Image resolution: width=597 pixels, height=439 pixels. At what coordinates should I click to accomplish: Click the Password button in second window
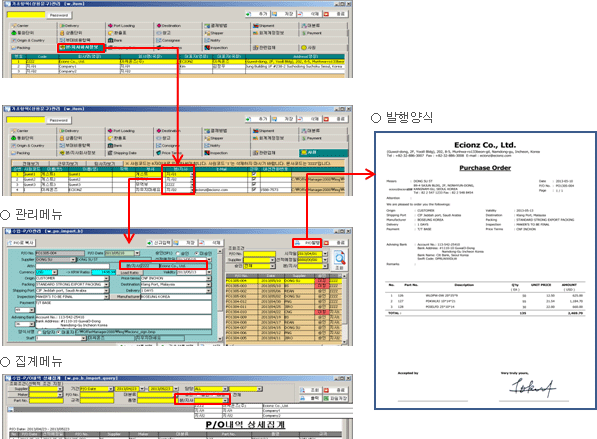coord(59,120)
